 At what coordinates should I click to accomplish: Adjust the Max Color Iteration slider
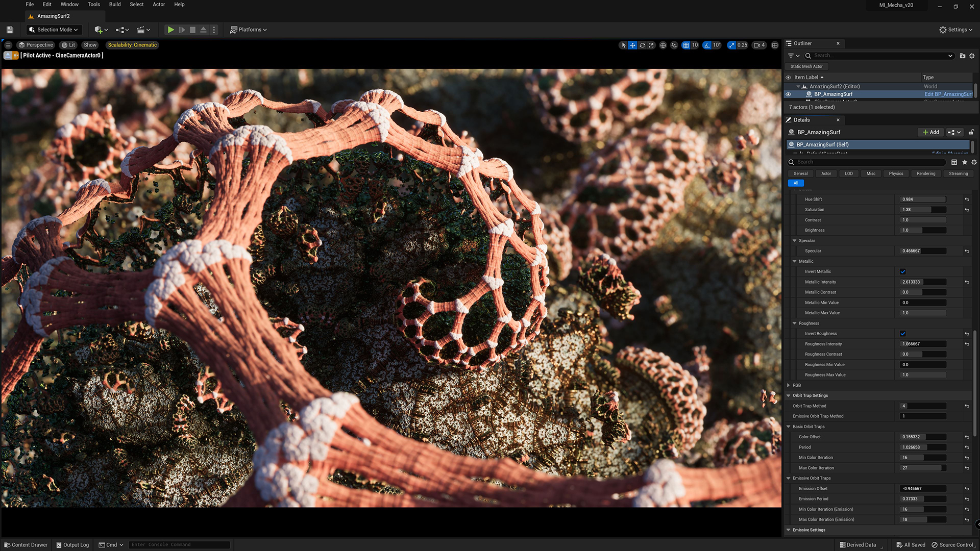pos(923,468)
